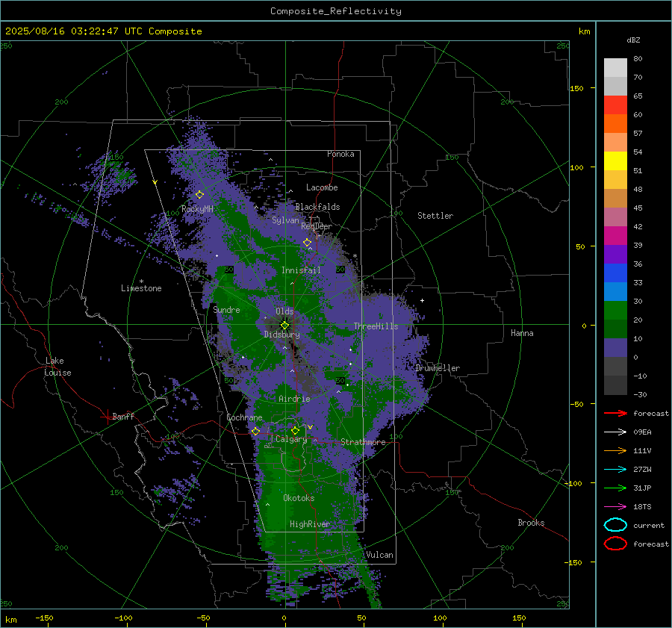Click the red cross marker at Banff
The width and height of the screenshot is (672, 628).
107,417
